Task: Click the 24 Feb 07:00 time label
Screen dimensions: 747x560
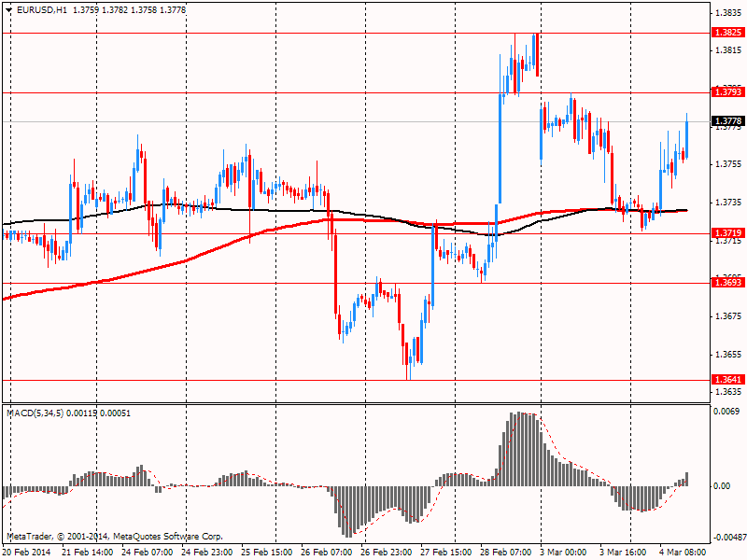Action: click(148, 553)
